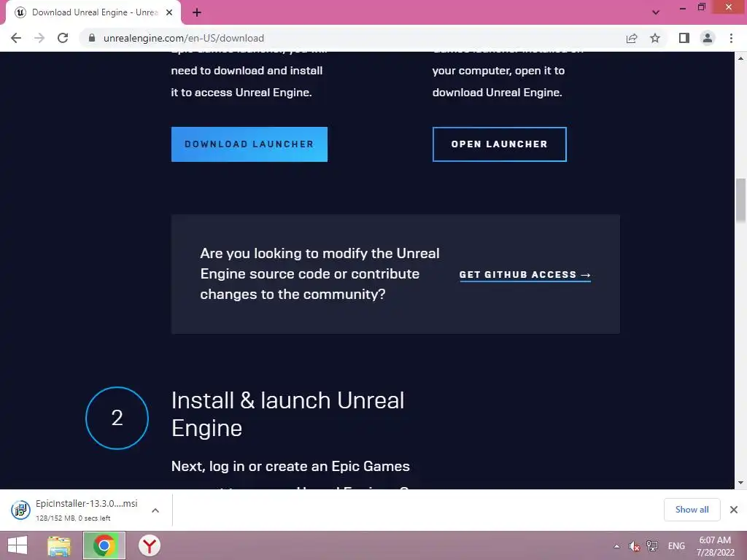Screen dimensions: 747x560
Task: Open the Windows Start menu
Action: [18, 545]
